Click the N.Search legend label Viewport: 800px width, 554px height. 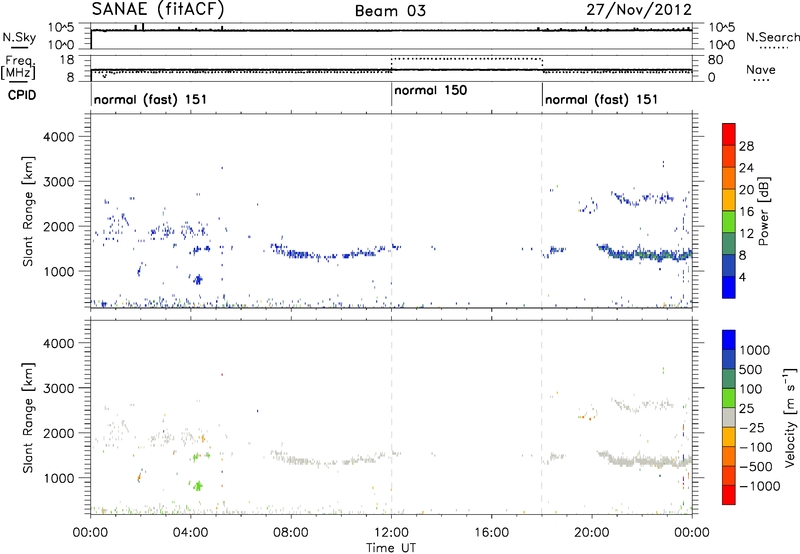click(x=772, y=37)
